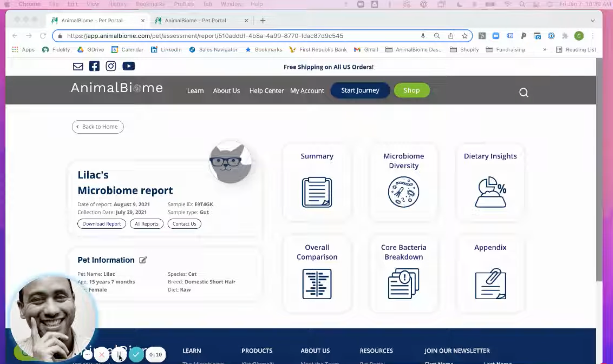Click the share page icon in address bar

(x=450, y=36)
